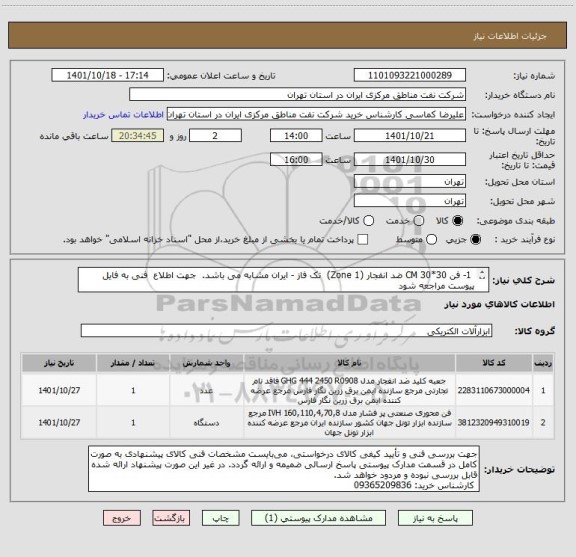576x557 pixels.
Task: Click the remaining time 20:34:45 field
Action: [138, 136]
